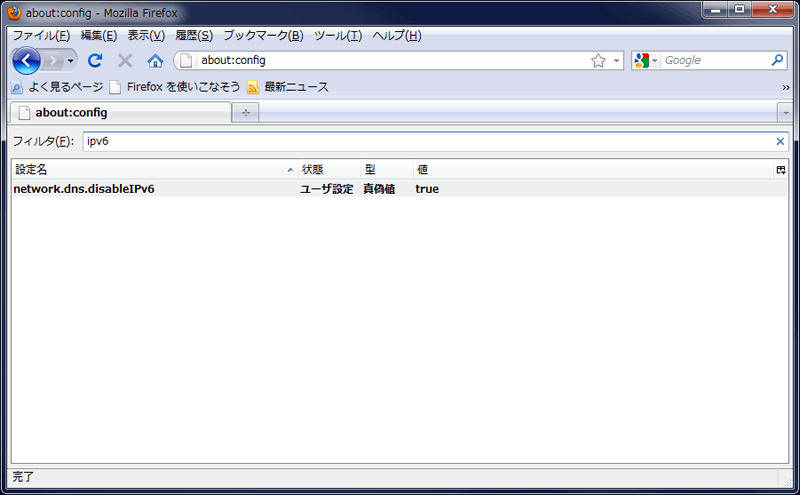The image size is (800, 495).
Task: Open the list all tabs dropdown
Action: coord(785,112)
